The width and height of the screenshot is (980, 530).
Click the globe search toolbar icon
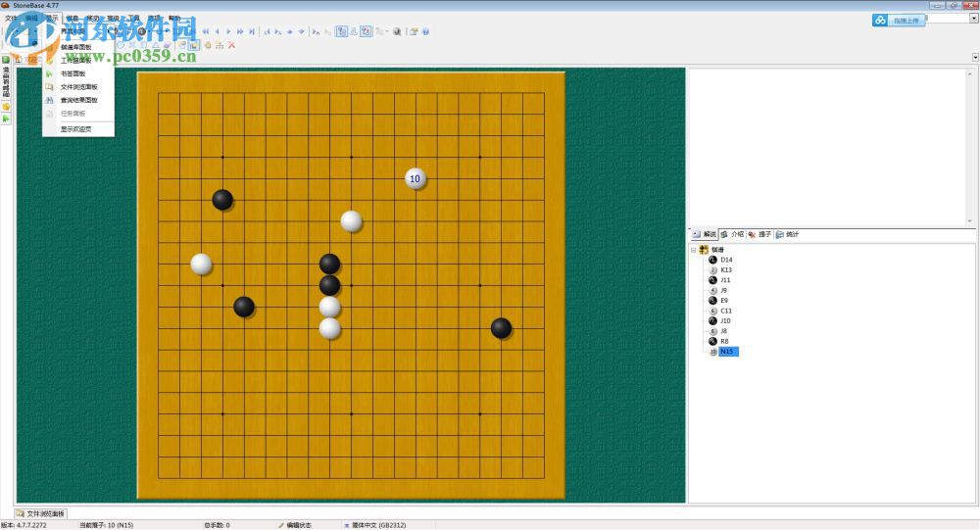(x=397, y=31)
